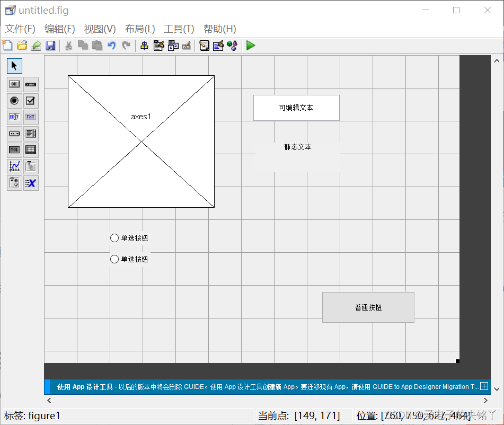Click the migrate to App Designer icon

point(36,46)
